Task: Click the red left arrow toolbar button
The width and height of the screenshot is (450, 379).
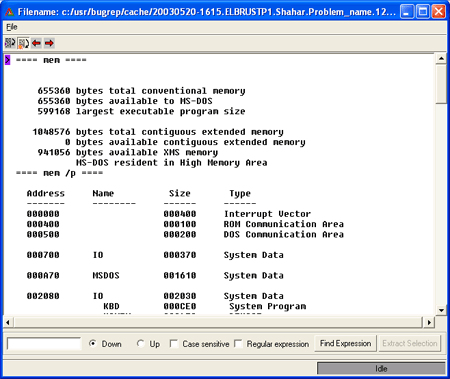Action: pyautogui.click(x=36, y=43)
